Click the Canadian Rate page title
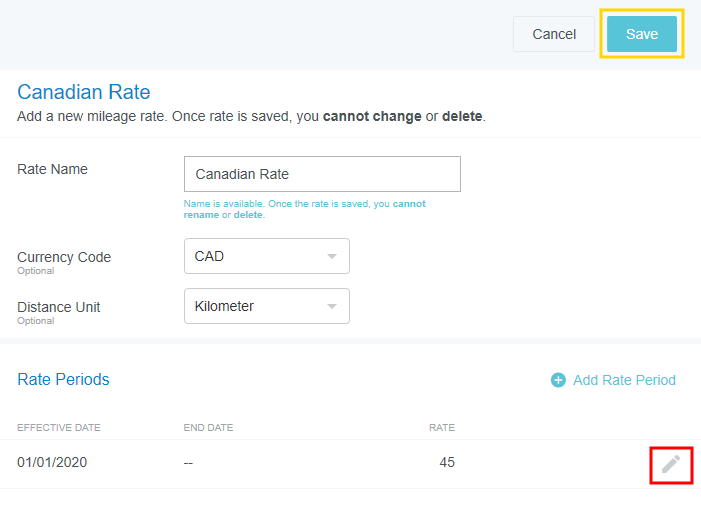The image size is (701, 516). (84, 93)
